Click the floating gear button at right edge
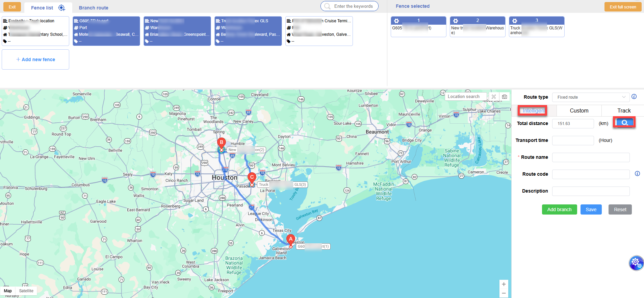644x298 pixels. [636, 263]
